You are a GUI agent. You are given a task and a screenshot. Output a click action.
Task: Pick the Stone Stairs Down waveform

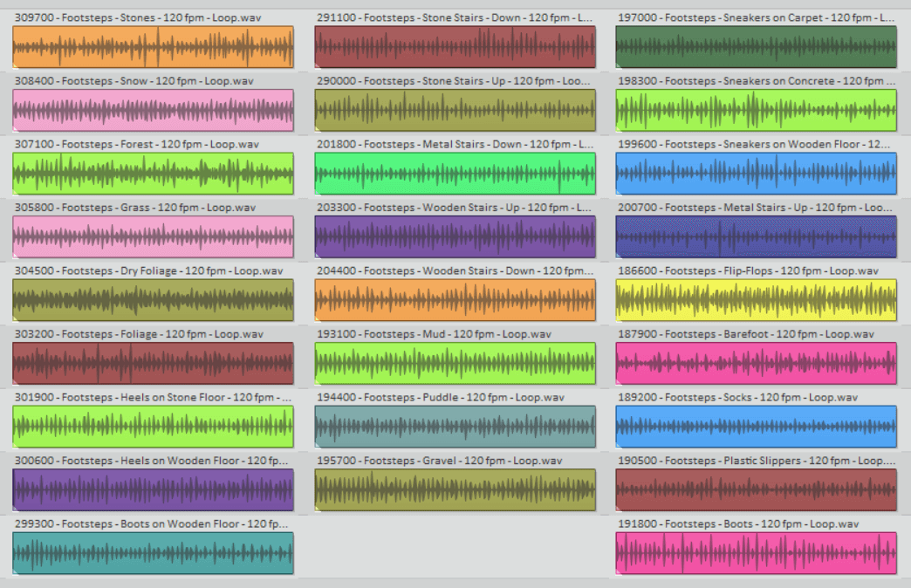[x=455, y=47]
